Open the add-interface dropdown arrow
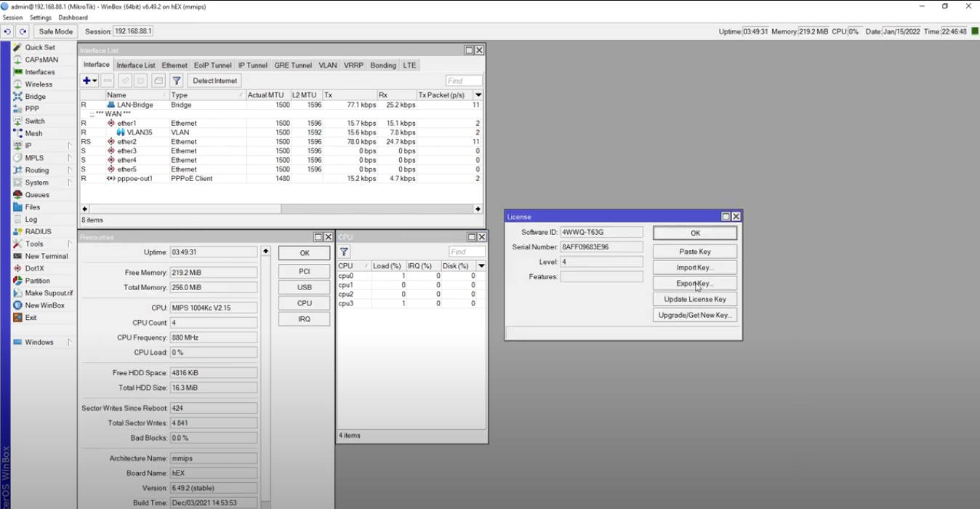Viewport: 980px width, 509px height. [93, 80]
